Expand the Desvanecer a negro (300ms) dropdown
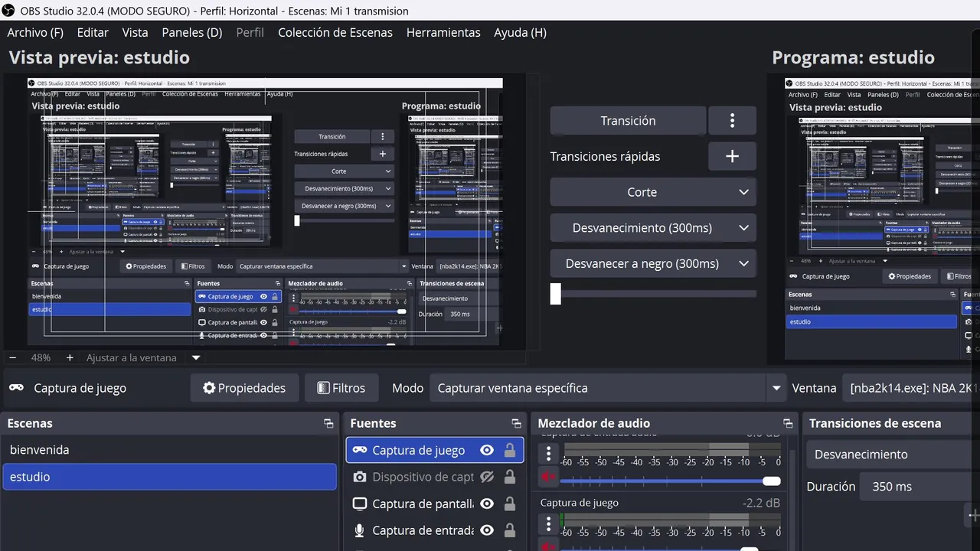The image size is (980, 551). click(x=653, y=263)
